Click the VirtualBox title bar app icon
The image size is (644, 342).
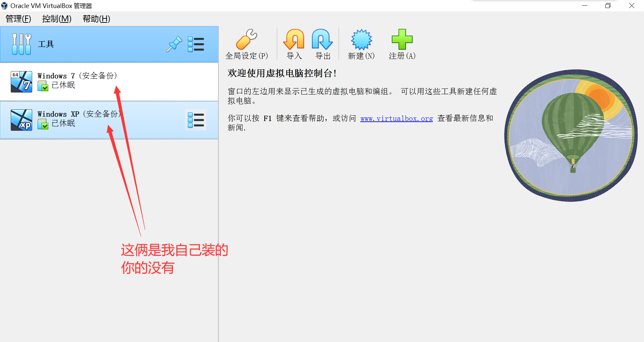[x=4, y=6]
